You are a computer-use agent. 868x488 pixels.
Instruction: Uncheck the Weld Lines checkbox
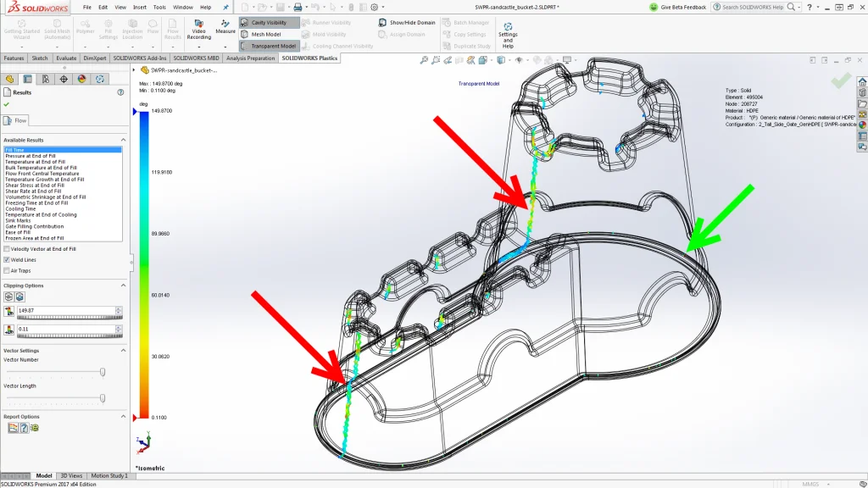(x=8, y=260)
